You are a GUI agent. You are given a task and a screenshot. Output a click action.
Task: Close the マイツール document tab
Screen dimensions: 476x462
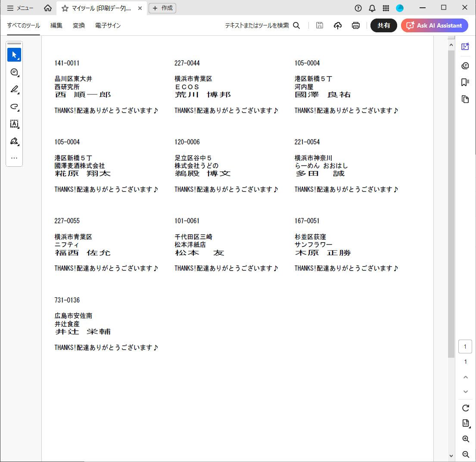click(x=140, y=8)
